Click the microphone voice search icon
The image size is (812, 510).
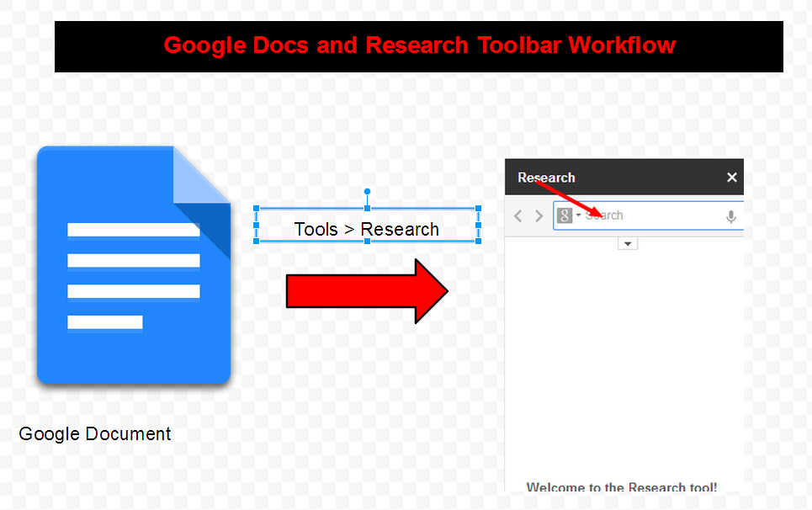730,216
